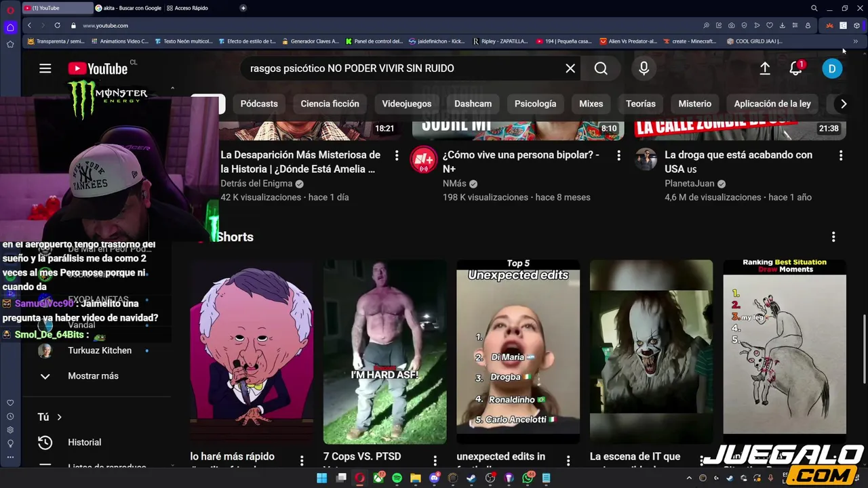Open Steam from the taskbar
The height and width of the screenshot is (488, 868).
[x=471, y=478]
